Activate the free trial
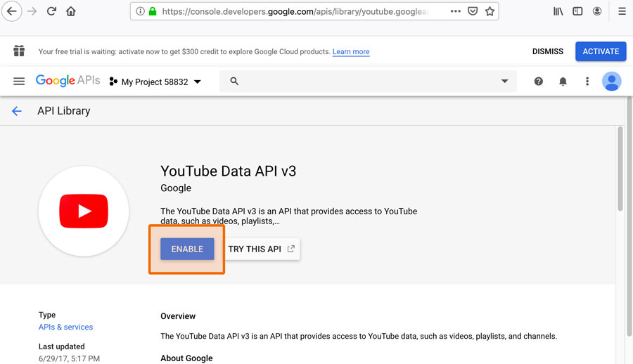Image resolution: width=633 pixels, height=364 pixels. [601, 51]
